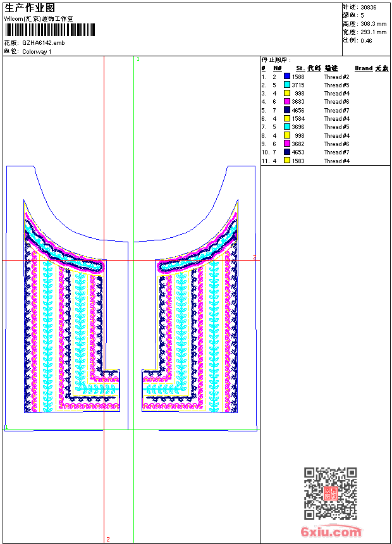Select stitch count value 1584
The width and height of the screenshot is (392, 544).
298,119
